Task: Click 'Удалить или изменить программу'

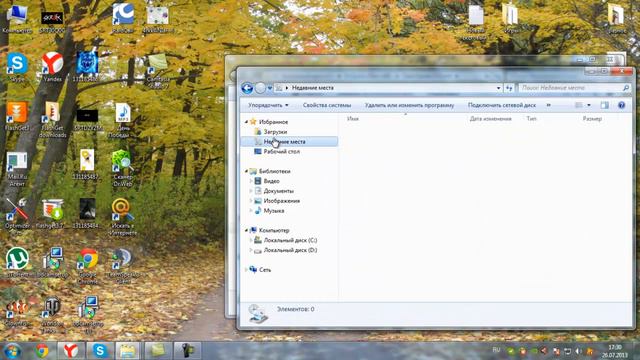Action: (409, 105)
